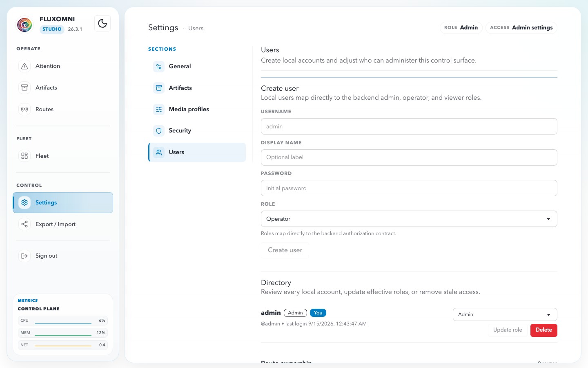Click the version number 26.3.1
Screen dimensions: 588x368
(75, 29)
